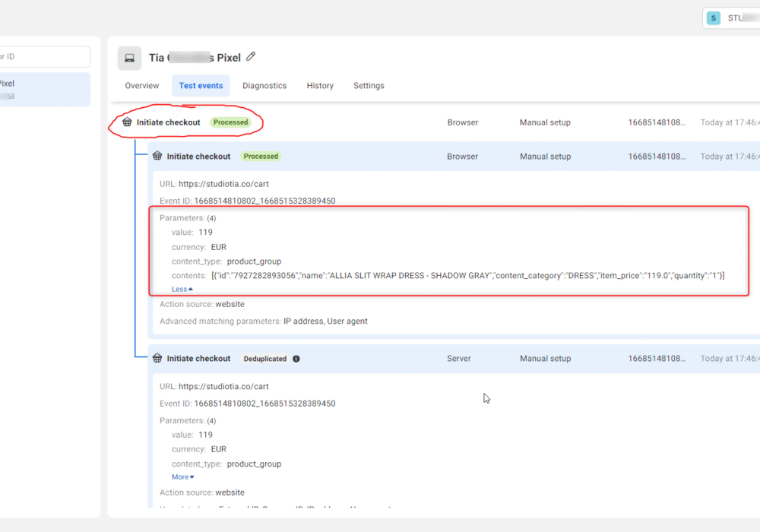The width and height of the screenshot is (760, 532).
Task: Open the History tab
Action: tap(320, 86)
